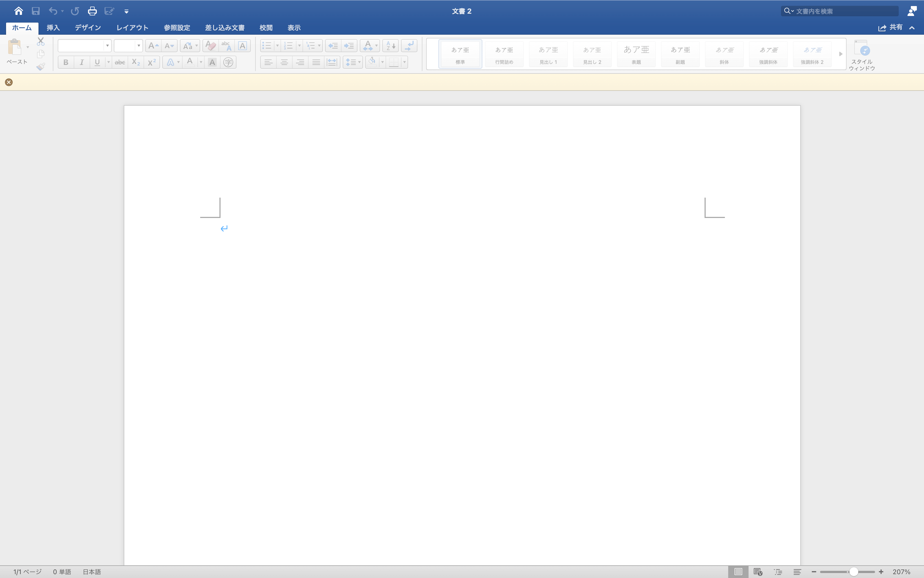The height and width of the screenshot is (578, 924).
Task: Apply the 見出し 1 style
Action: point(548,54)
